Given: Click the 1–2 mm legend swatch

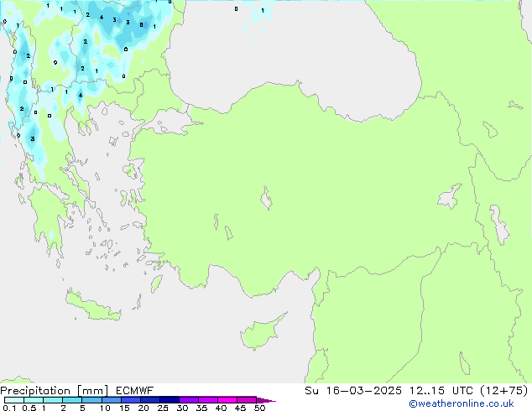Looking at the screenshot, I should click(53, 400).
